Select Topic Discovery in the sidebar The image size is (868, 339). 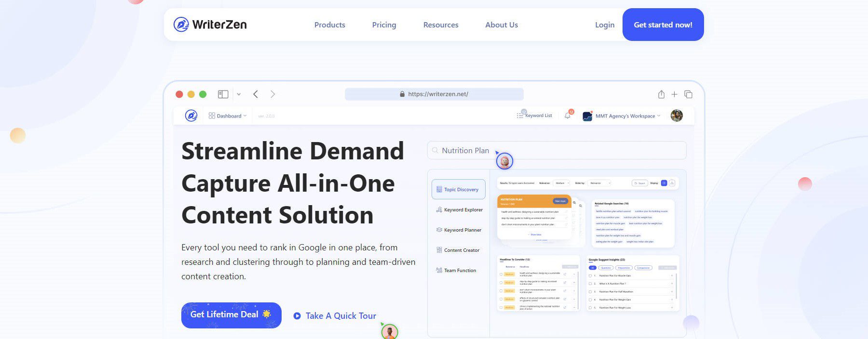(x=458, y=190)
